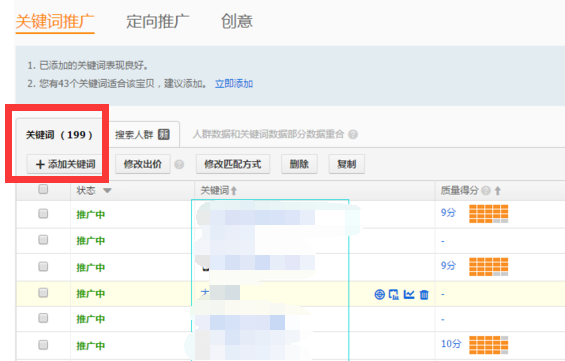Click 添加关键词 button
565x361 pixels.
pyautogui.click(x=65, y=164)
